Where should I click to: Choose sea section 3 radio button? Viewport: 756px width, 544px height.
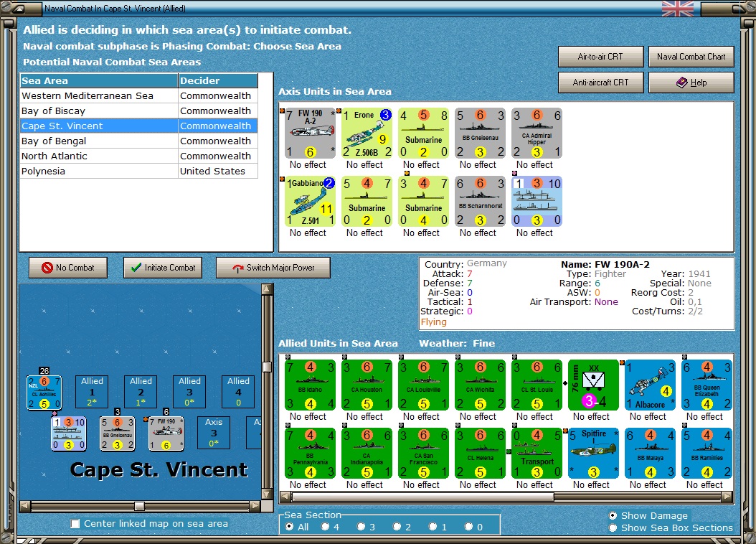(x=361, y=527)
